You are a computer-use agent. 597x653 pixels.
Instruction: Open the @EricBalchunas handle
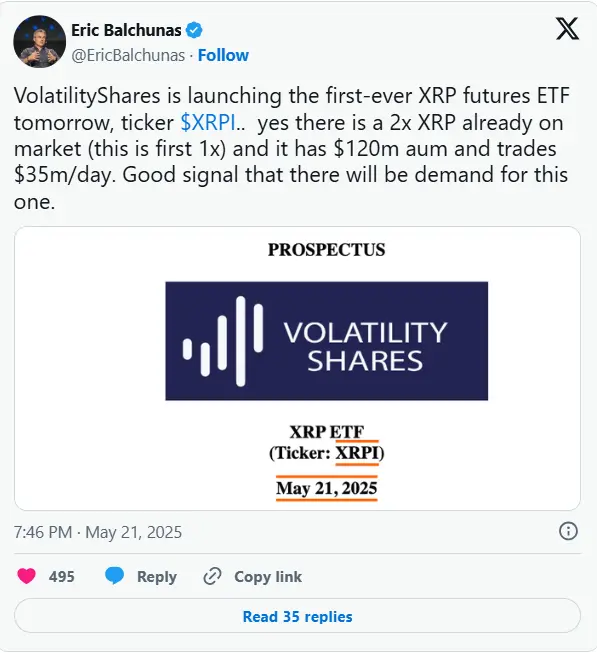point(128,55)
